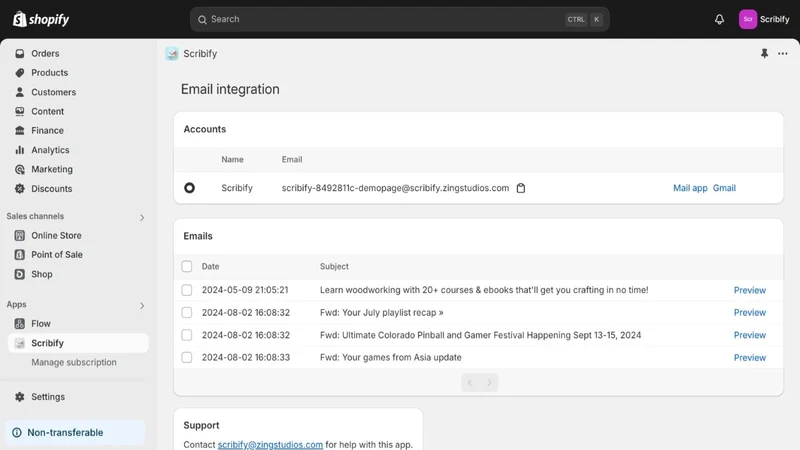Open Marketing in the sidebar
The image size is (800, 450).
[52, 169]
